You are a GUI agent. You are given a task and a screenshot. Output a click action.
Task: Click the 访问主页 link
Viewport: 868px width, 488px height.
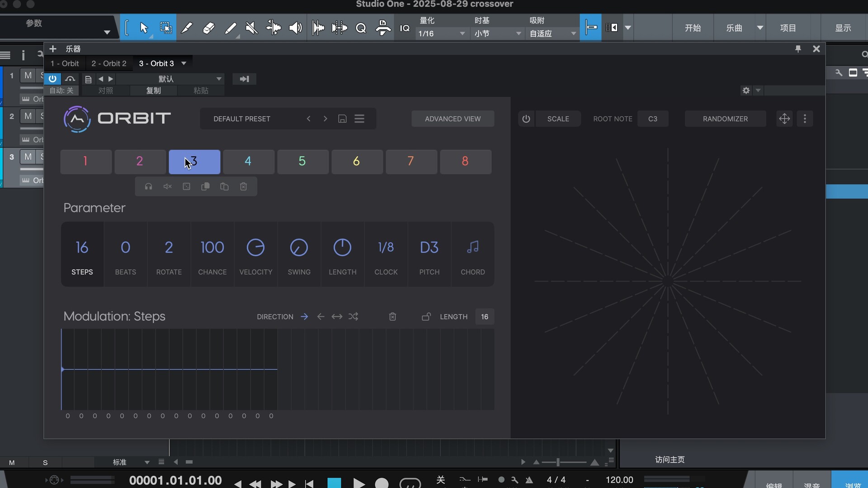tap(670, 460)
